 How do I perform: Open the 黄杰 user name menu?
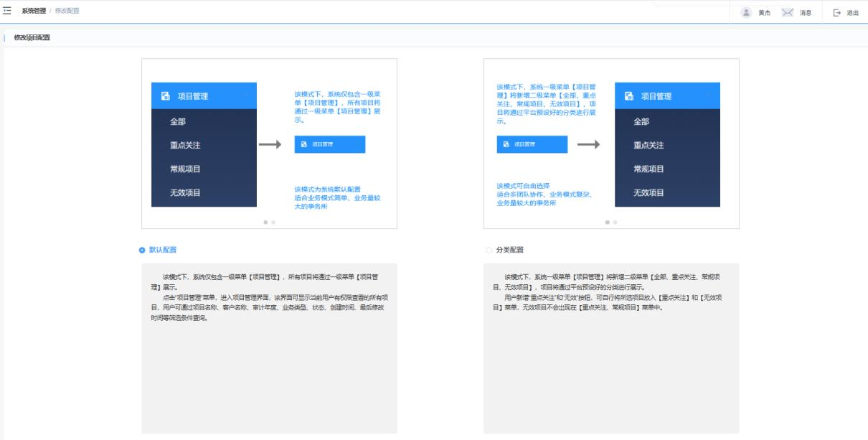(x=765, y=13)
